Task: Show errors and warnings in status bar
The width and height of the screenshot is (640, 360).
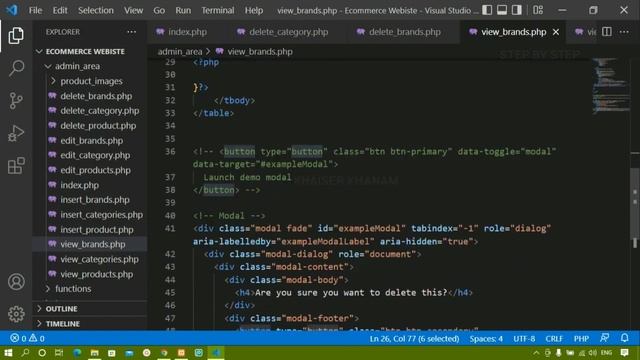Action: [27, 338]
